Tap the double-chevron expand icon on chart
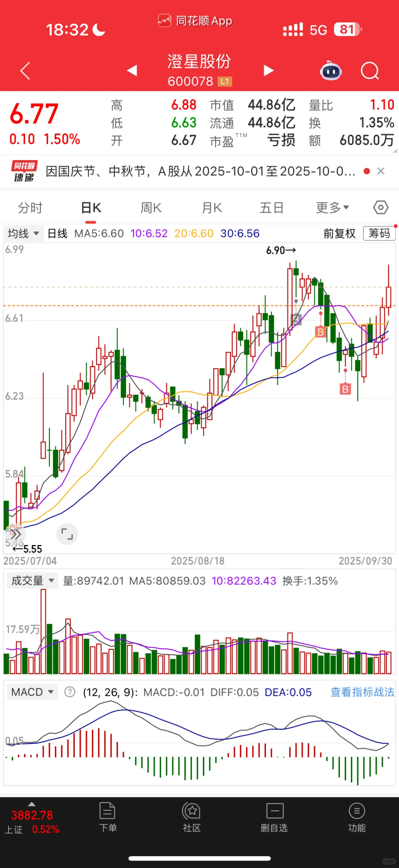This screenshot has width=399, height=868. pyautogui.click(x=15, y=534)
